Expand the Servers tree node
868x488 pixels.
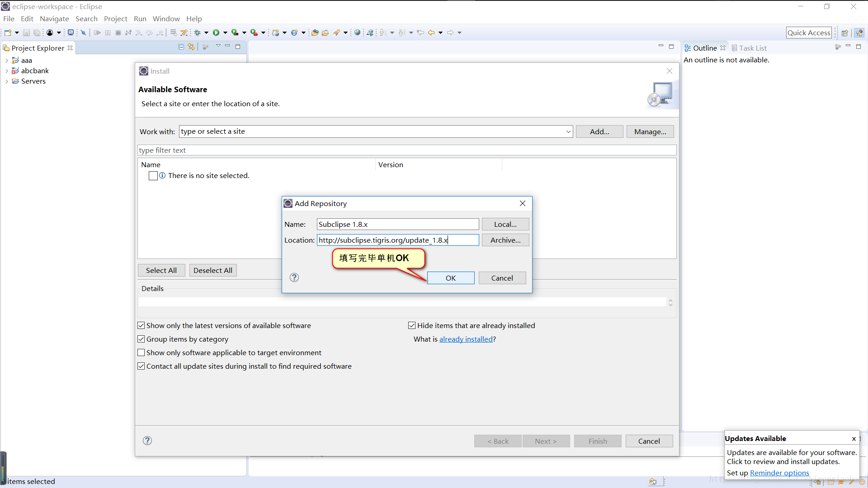pyautogui.click(x=6, y=81)
